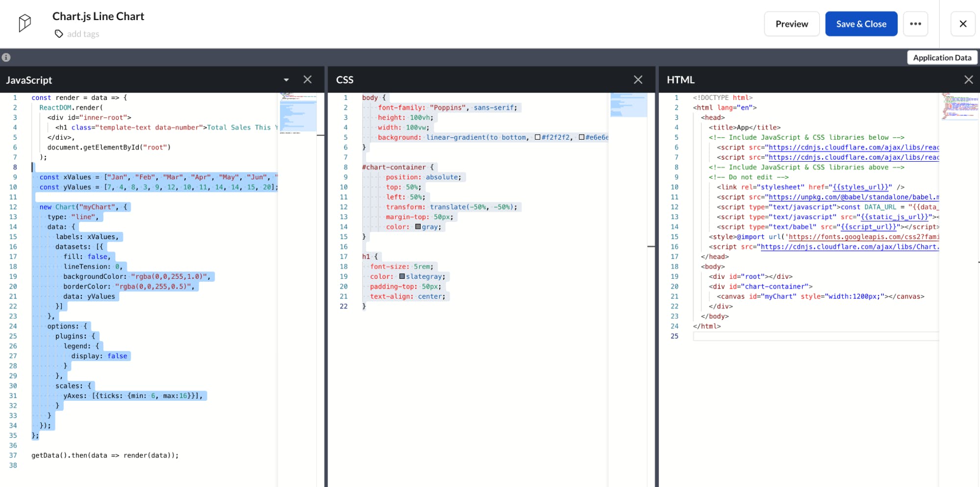Open the unpkg babel link on HTML line 11
Screen dimensions: 980x487
point(854,197)
